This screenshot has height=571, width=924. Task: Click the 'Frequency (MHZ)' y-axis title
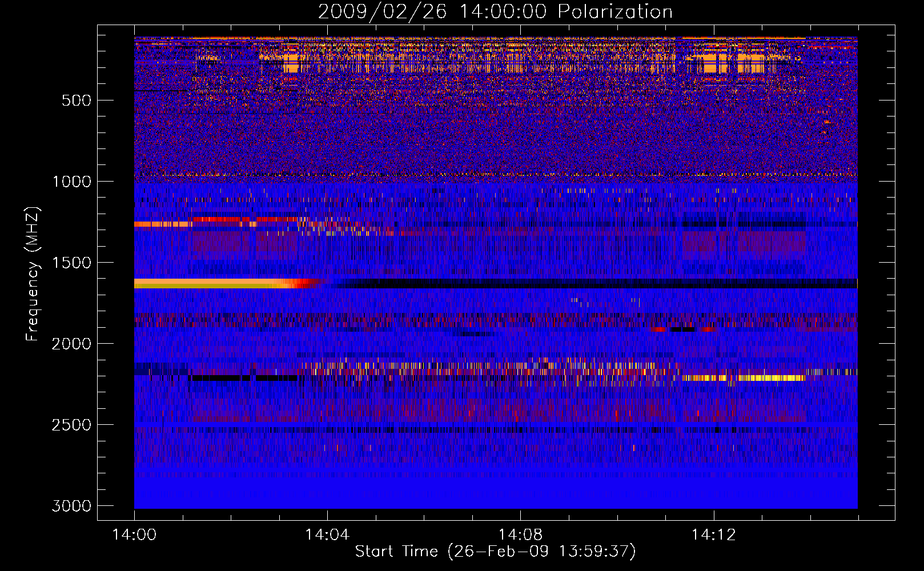point(33,274)
